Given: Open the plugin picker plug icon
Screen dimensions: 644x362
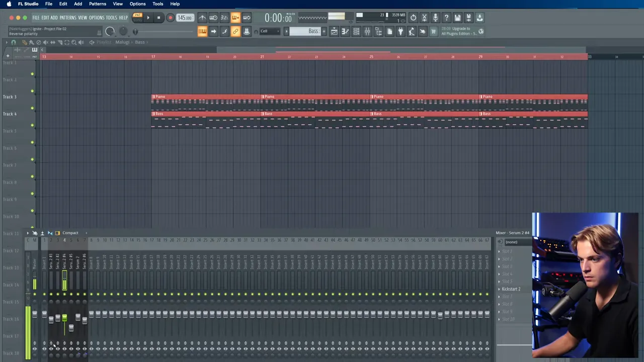Looking at the screenshot, I should (400, 32).
